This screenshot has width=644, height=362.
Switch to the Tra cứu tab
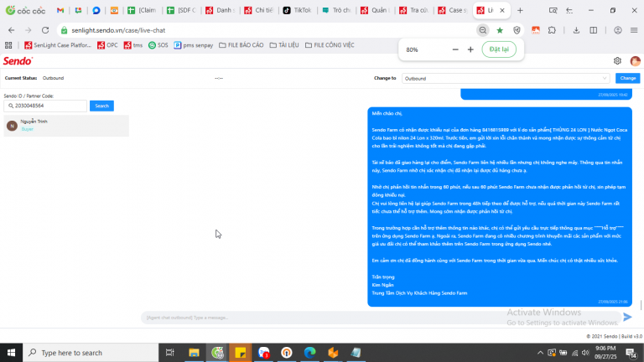pyautogui.click(x=413, y=10)
